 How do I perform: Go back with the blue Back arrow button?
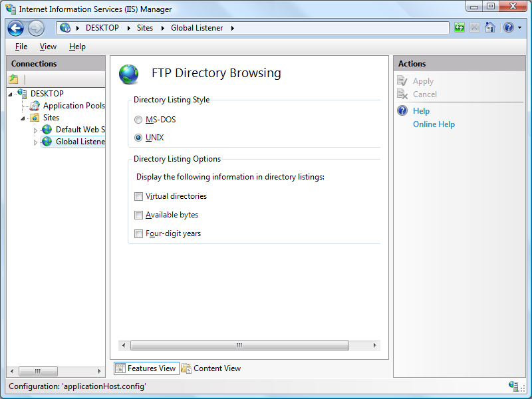click(x=15, y=28)
